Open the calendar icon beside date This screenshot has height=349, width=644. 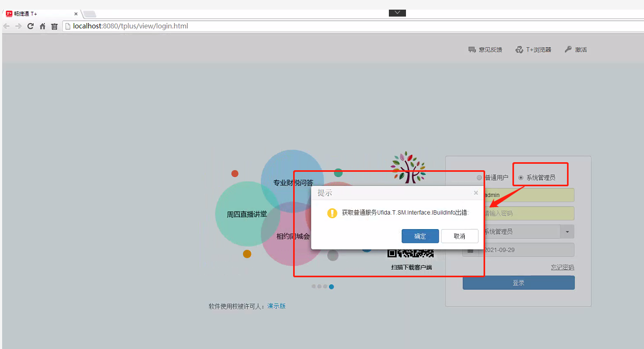(x=471, y=250)
